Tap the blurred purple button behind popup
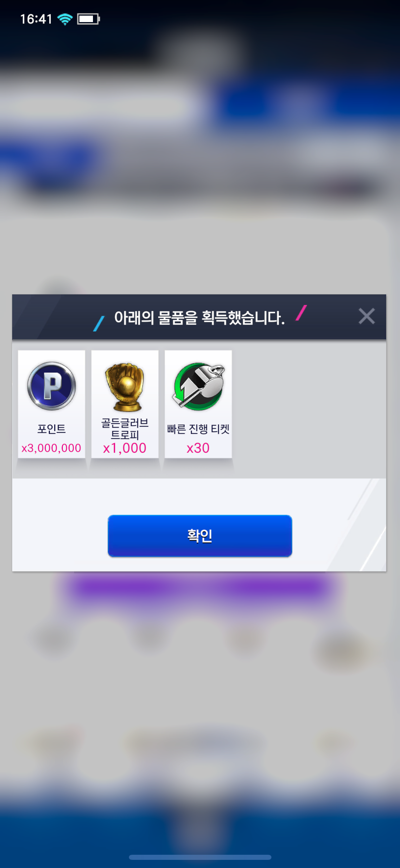 (x=200, y=587)
